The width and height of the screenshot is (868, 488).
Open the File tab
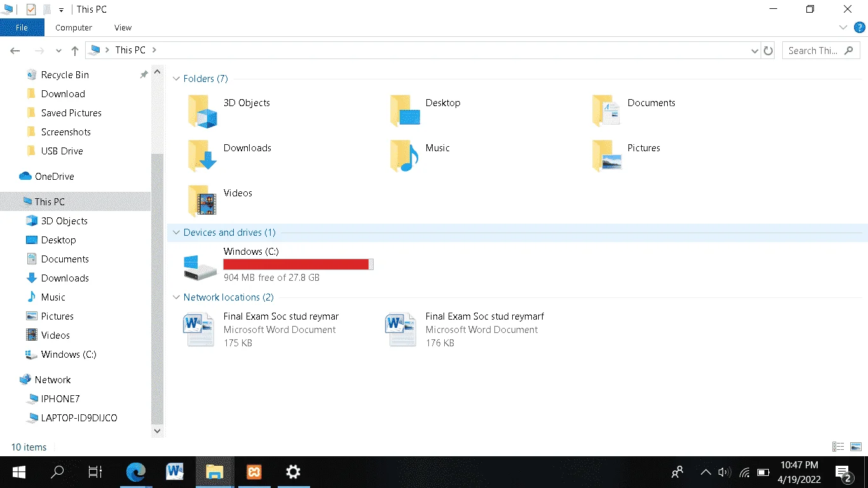click(x=22, y=27)
